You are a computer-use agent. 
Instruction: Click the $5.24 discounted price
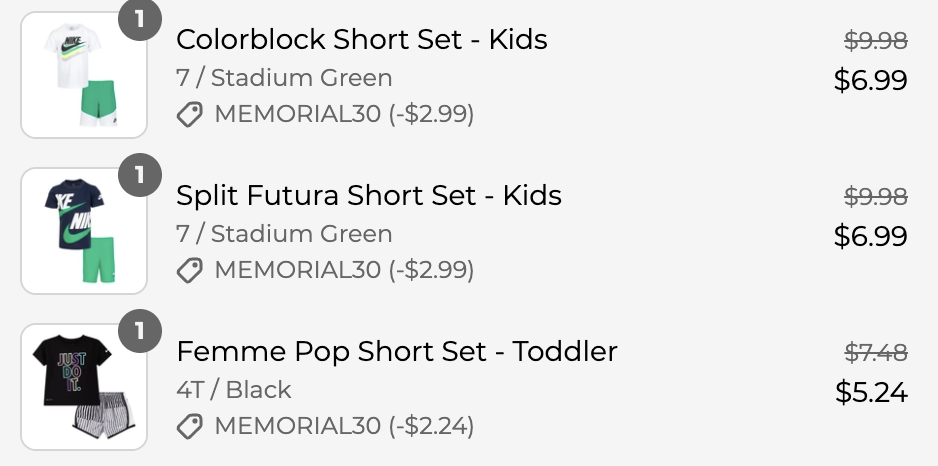[x=871, y=393]
